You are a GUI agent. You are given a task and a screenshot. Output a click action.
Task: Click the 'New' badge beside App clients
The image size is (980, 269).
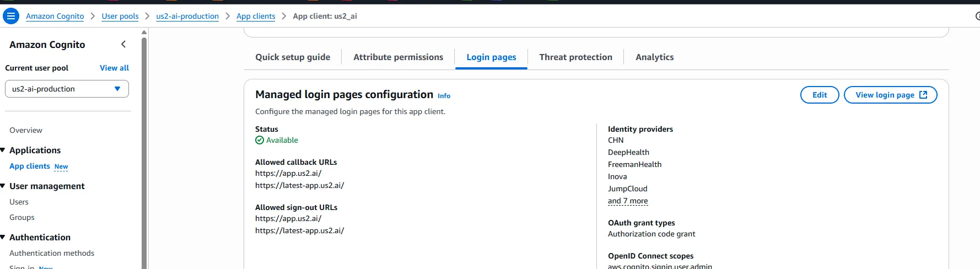(61, 166)
